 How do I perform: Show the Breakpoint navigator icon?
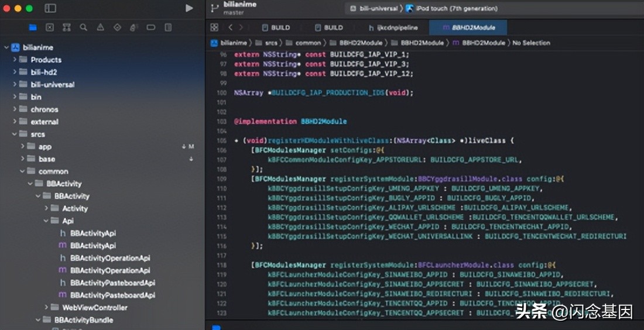(x=151, y=27)
